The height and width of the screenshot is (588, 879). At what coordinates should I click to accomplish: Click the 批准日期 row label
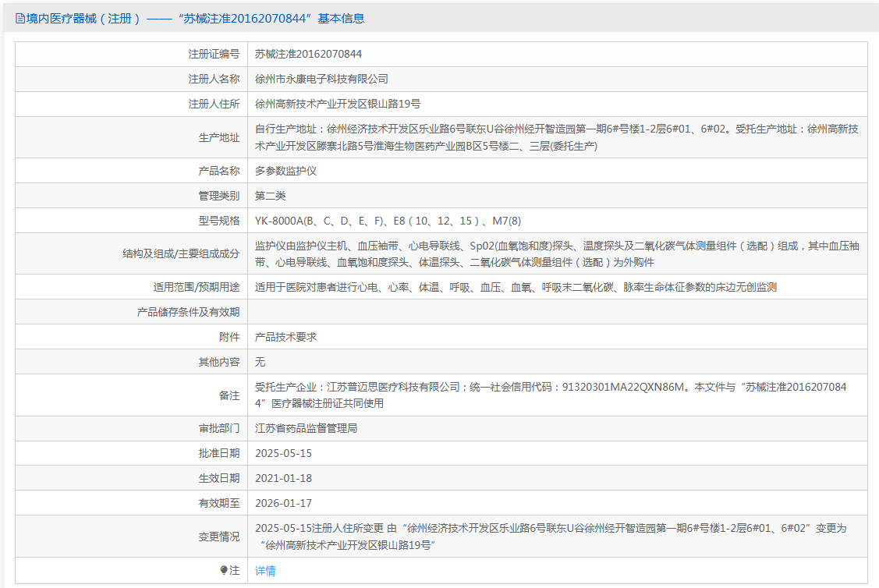click(x=218, y=453)
